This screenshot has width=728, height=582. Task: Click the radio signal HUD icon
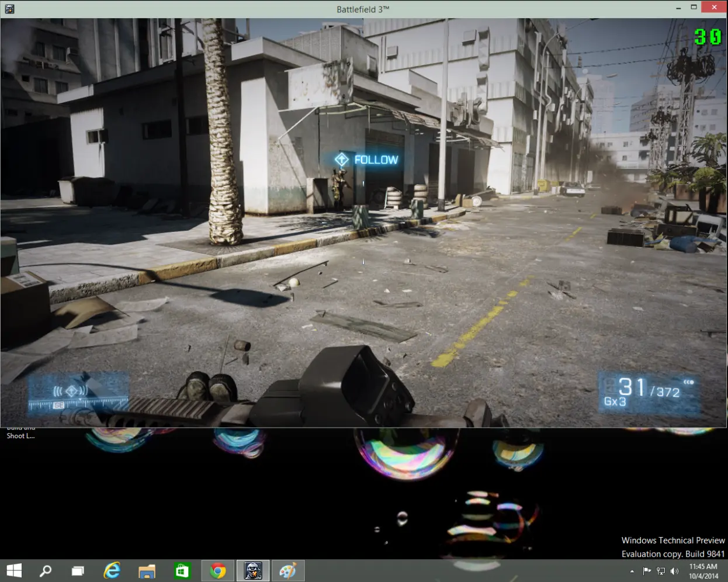click(x=71, y=390)
